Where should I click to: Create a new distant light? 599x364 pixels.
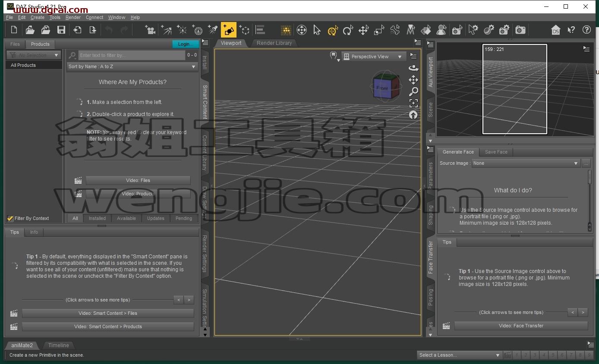click(x=166, y=30)
